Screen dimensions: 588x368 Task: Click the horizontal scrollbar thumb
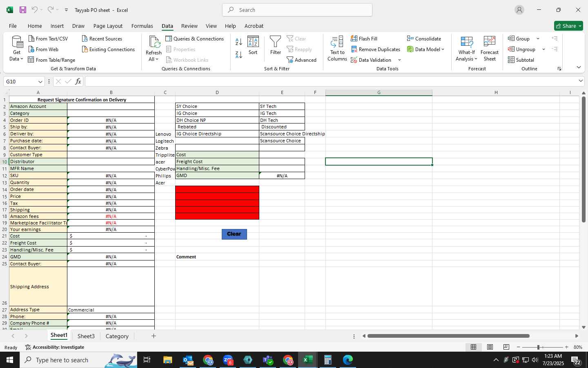(x=448, y=336)
